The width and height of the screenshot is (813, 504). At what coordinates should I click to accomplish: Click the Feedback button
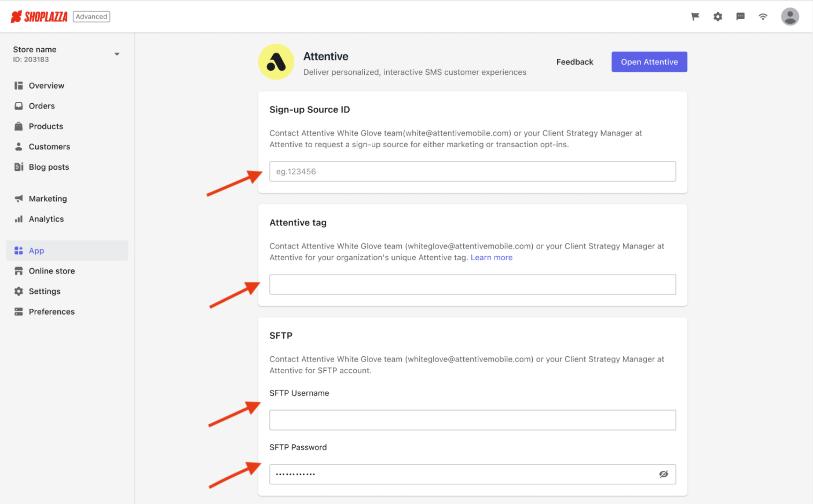575,62
